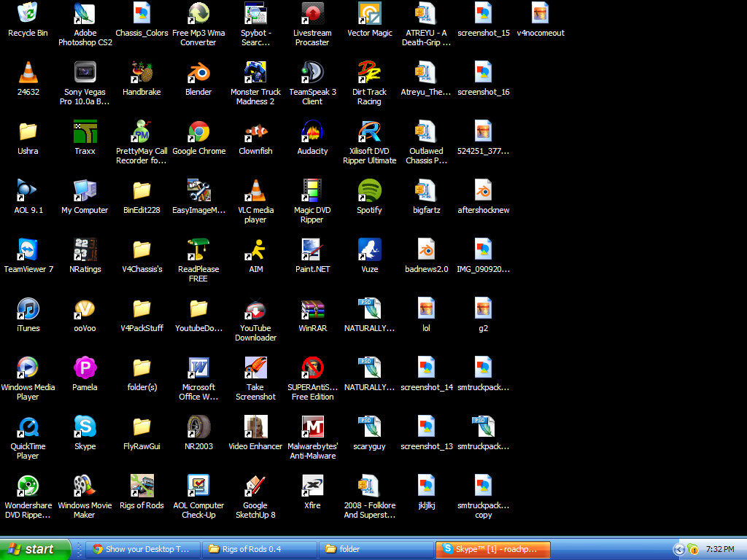This screenshot has height=560, width=747.
Task: Select the Magic DVD Ripper icon
Action: (x=312, y=190)
